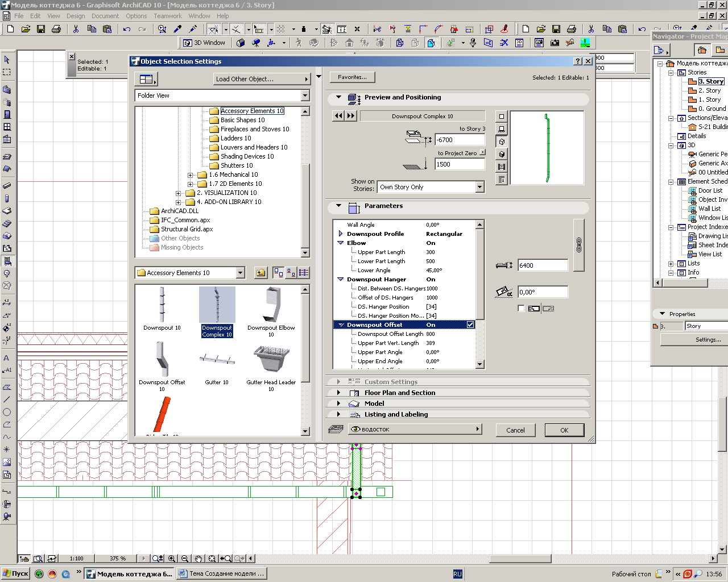Click the folder tree vertical scrollbar
This screenshot has height=582, width=728.
point(305,182)
